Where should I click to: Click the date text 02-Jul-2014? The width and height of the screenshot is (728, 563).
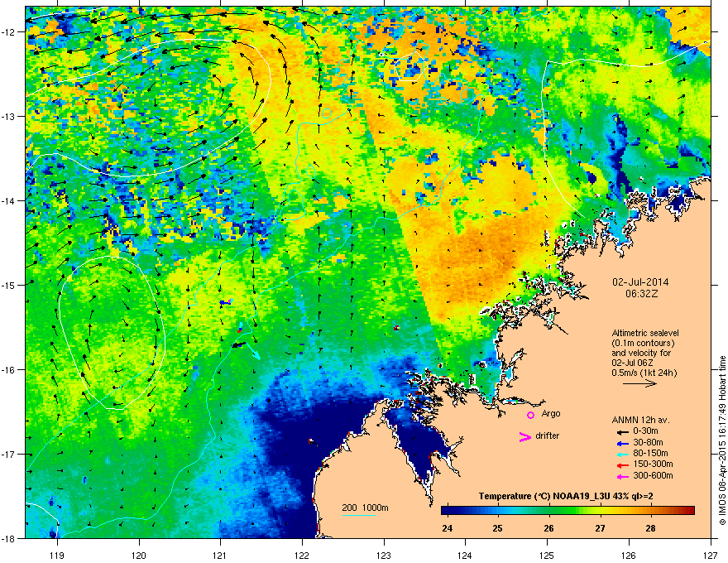tap(640, 282)
